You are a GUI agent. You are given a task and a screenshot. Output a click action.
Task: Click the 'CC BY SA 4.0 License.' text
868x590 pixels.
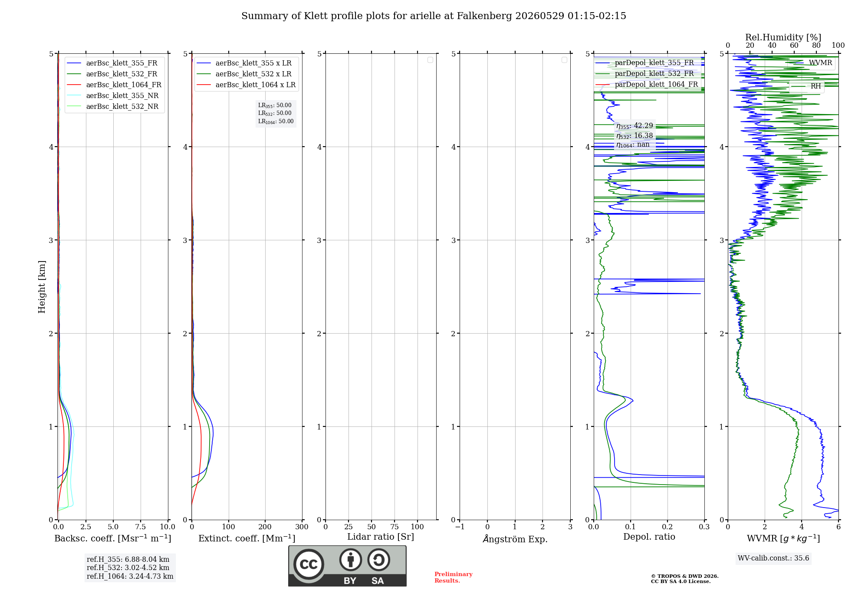click(681, 581)
